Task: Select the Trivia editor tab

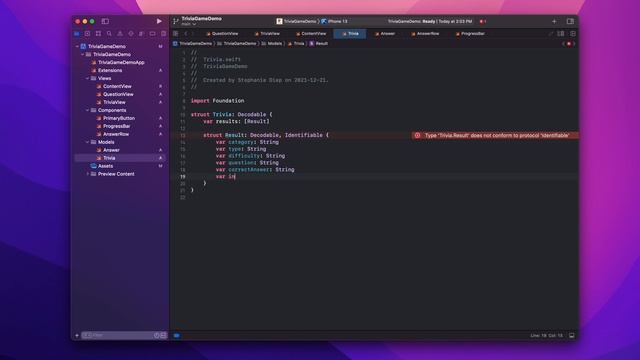Action: 350,34
